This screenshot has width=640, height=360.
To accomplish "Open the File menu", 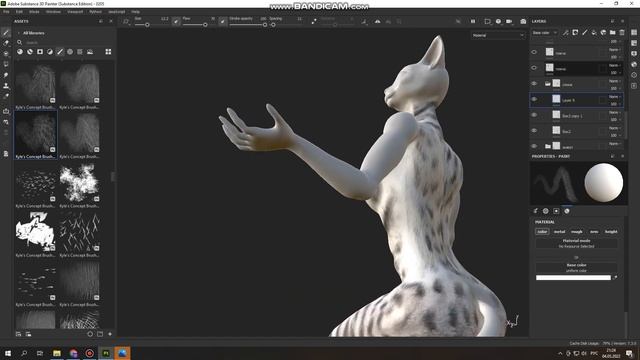I will point(6,12).
